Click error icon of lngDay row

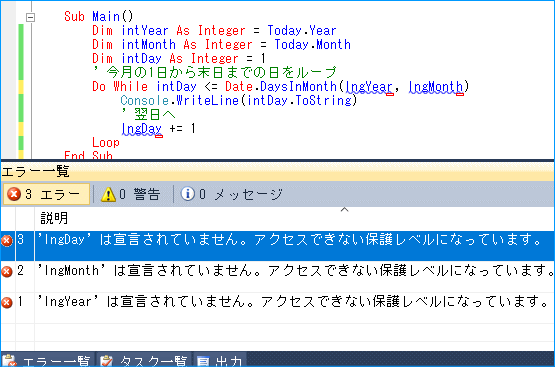pyautogui.click(x=7, y=241)
